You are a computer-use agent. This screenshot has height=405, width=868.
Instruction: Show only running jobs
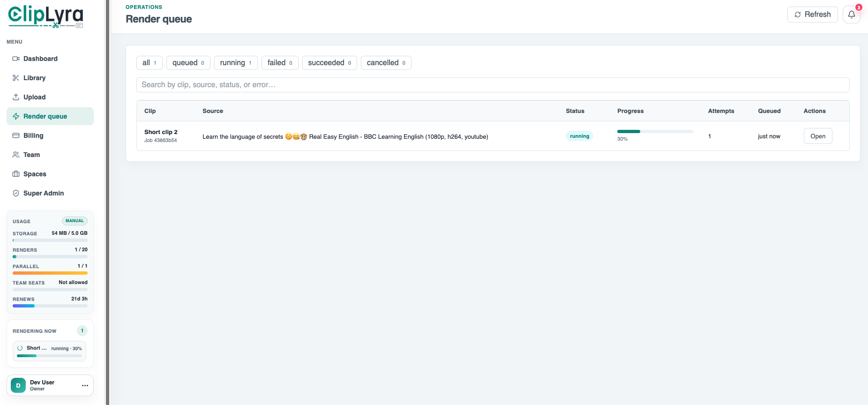[x=236, y=63]
